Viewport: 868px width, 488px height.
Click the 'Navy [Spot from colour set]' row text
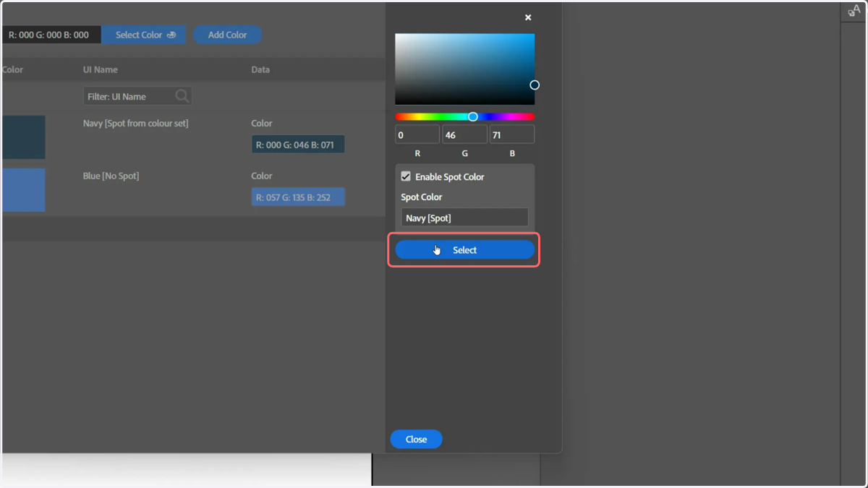click(136, 124)
